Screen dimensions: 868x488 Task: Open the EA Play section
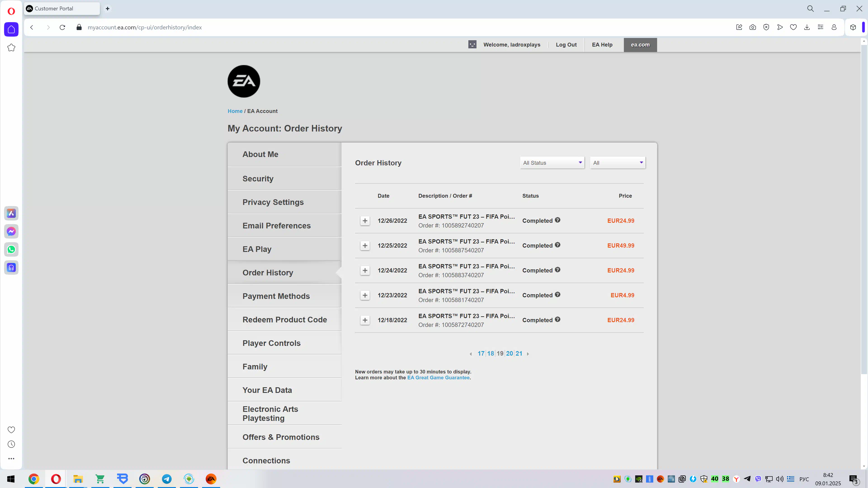(x=284, y=249)
